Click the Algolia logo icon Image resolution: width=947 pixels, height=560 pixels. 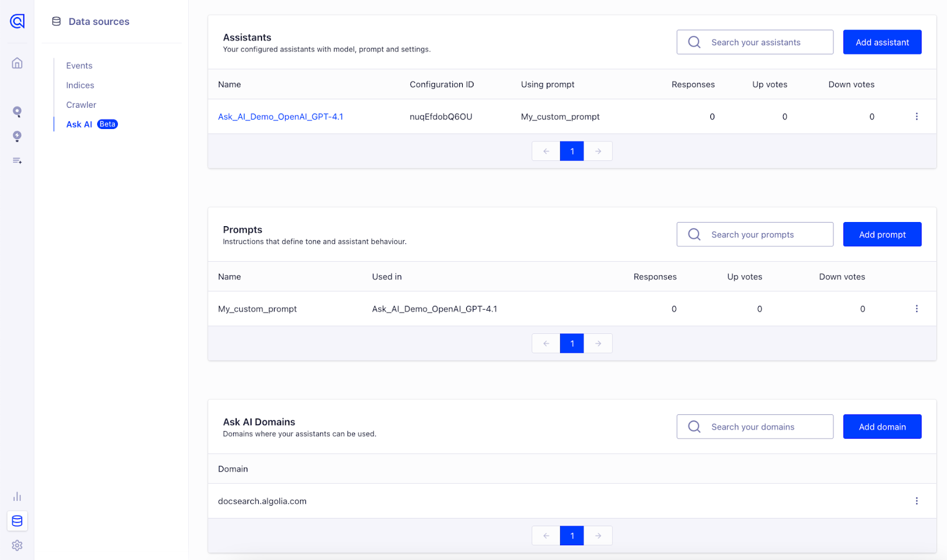tap(17, 21)
